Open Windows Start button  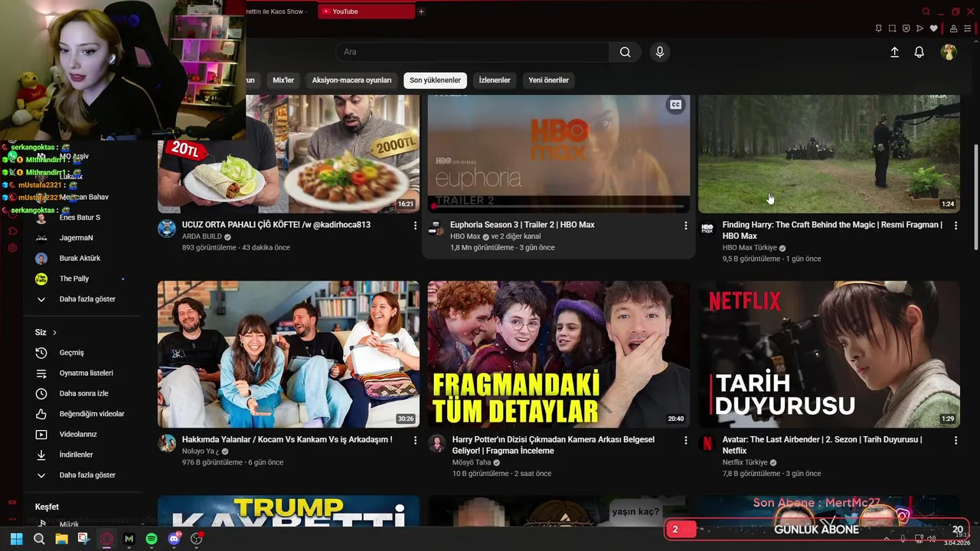click(x=16, y=539)
